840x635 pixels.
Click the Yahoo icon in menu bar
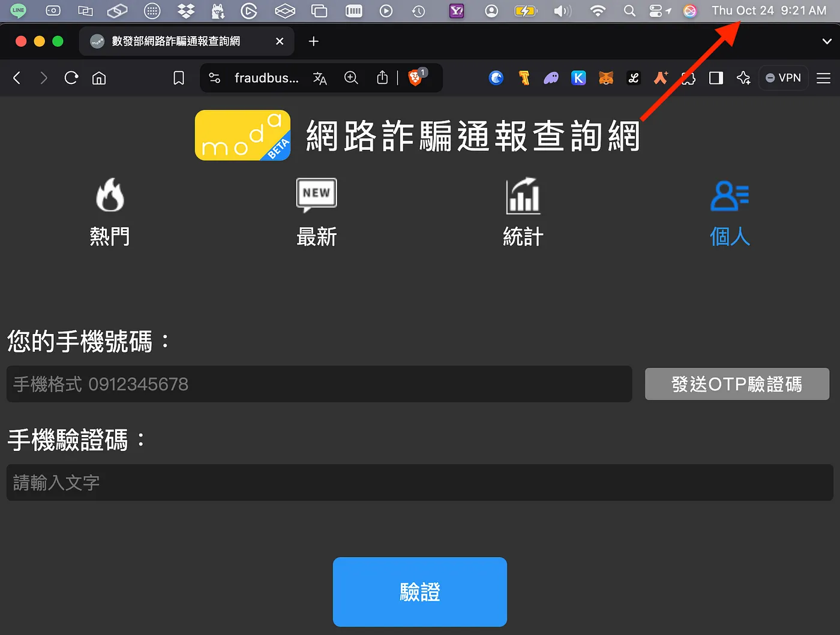(x=457, y=11)
